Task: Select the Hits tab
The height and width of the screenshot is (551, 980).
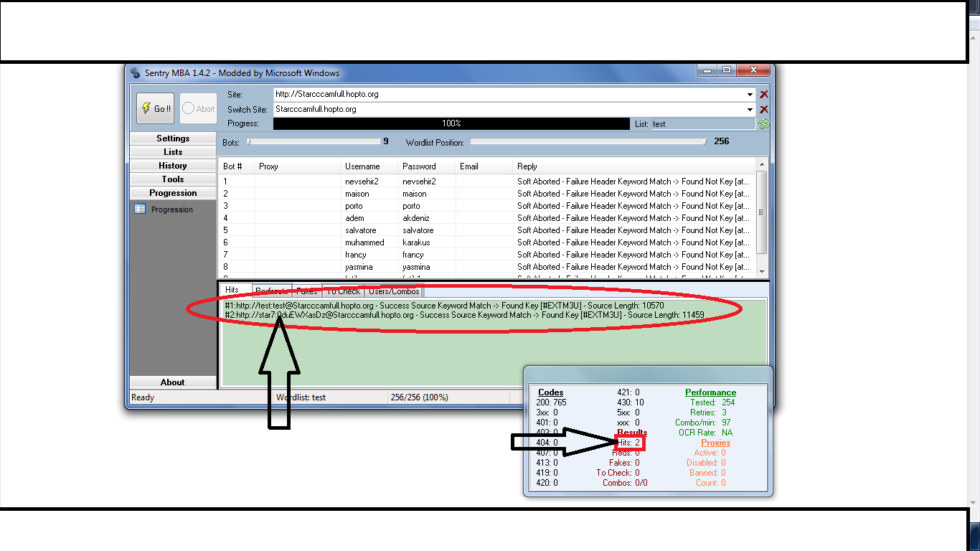Action: pos(232,291)
